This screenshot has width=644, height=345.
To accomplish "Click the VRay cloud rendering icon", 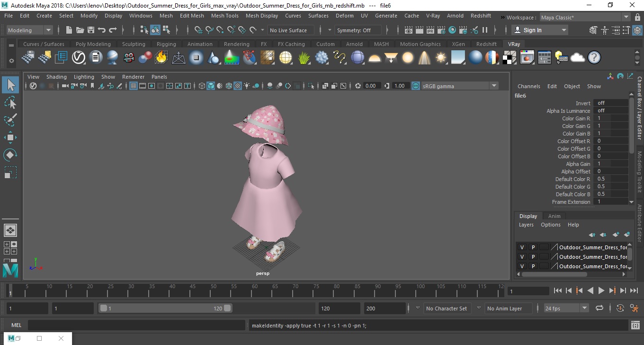I will [x=578, y=58].
